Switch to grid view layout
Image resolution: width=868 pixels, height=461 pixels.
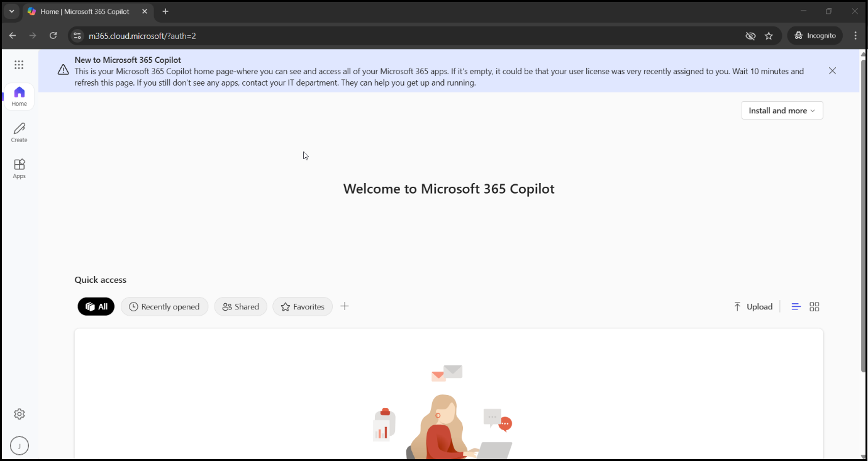[815, 307]
